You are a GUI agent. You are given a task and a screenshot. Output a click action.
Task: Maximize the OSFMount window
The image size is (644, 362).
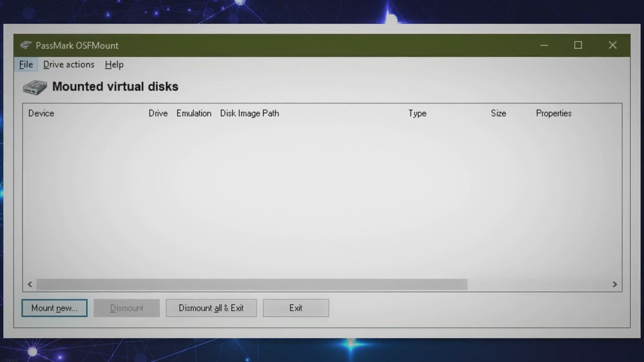click(x=578, y=45)
